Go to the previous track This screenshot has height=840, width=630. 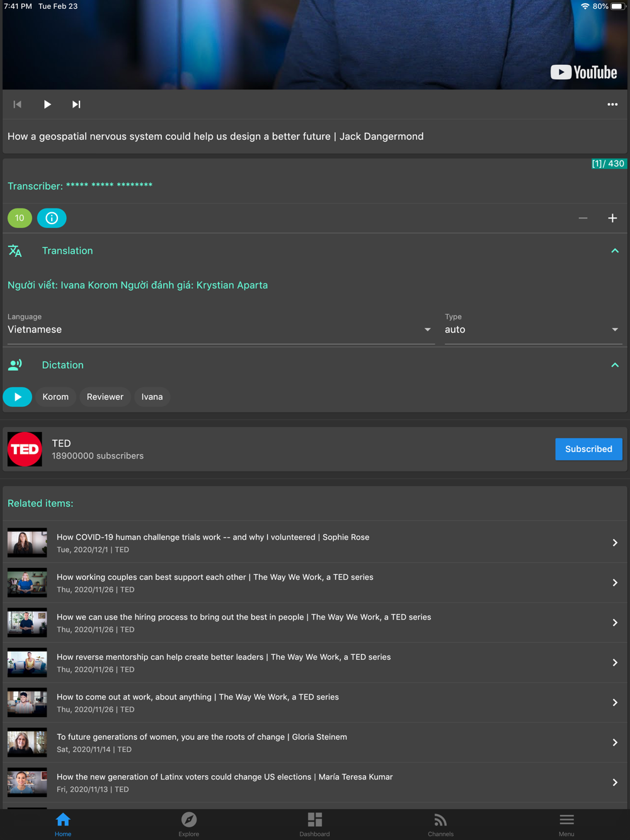tap(18, 105)
